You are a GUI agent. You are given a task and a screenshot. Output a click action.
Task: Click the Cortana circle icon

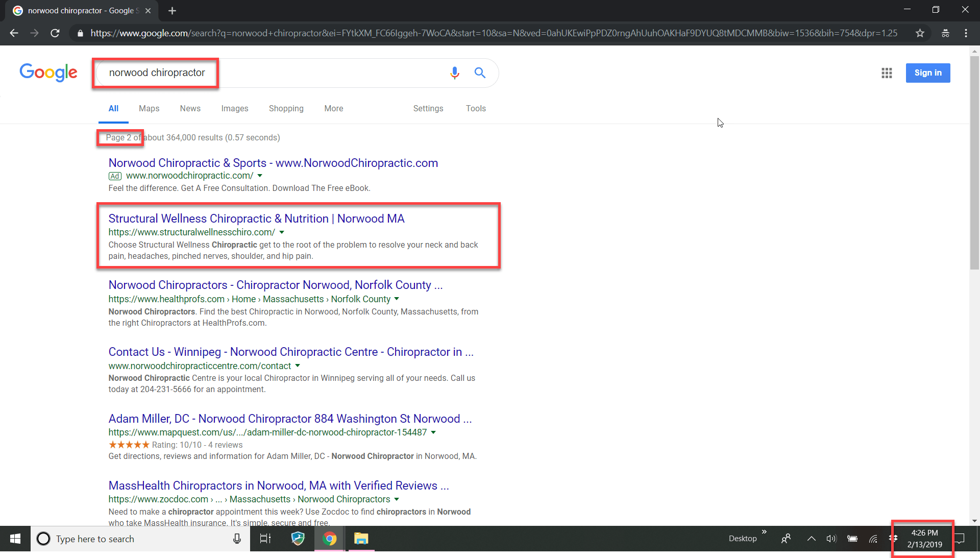(x=43, y=539)
